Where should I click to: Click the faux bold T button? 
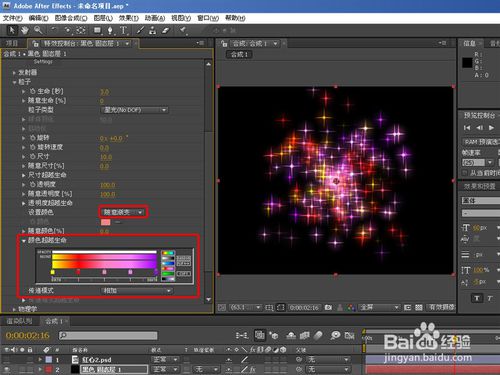point(477,298)
